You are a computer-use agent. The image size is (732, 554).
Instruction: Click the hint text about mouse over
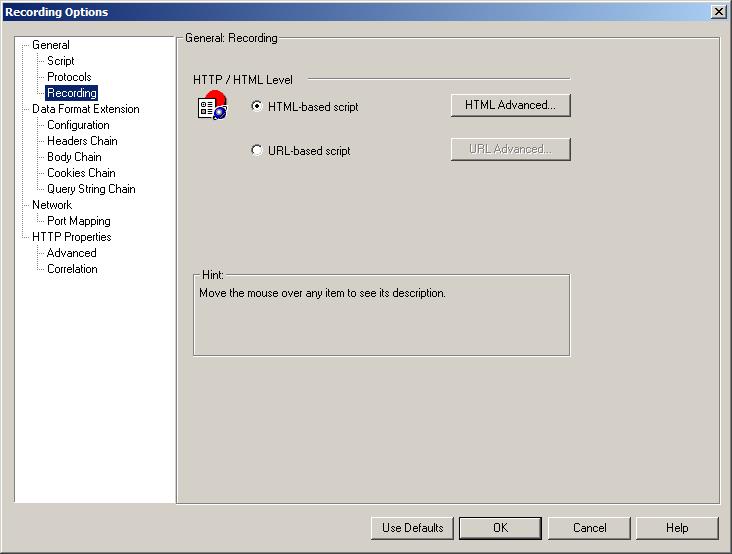322,293
